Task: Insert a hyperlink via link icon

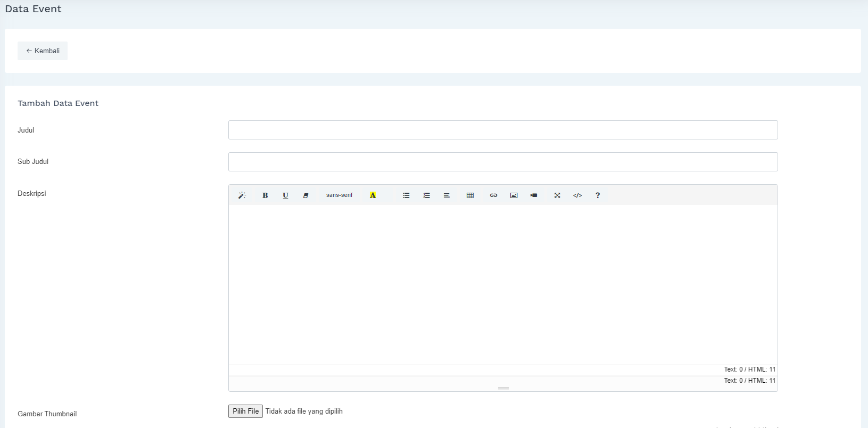Action: (493, 195)
